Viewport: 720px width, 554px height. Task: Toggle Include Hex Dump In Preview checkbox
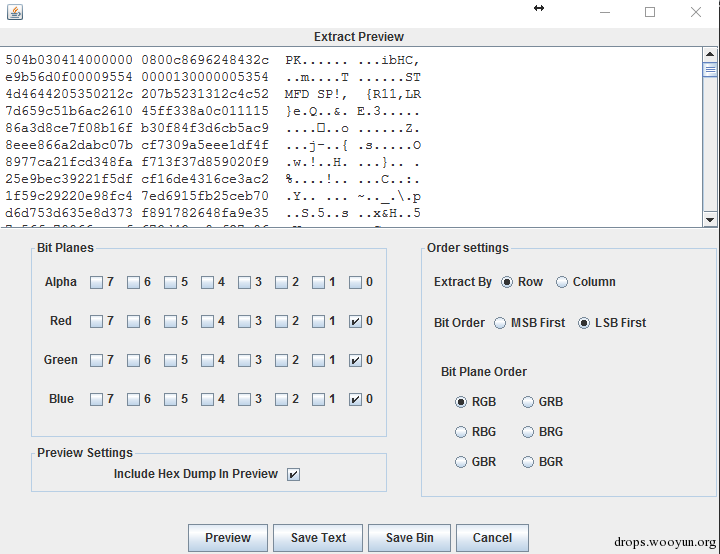point(293,474)
